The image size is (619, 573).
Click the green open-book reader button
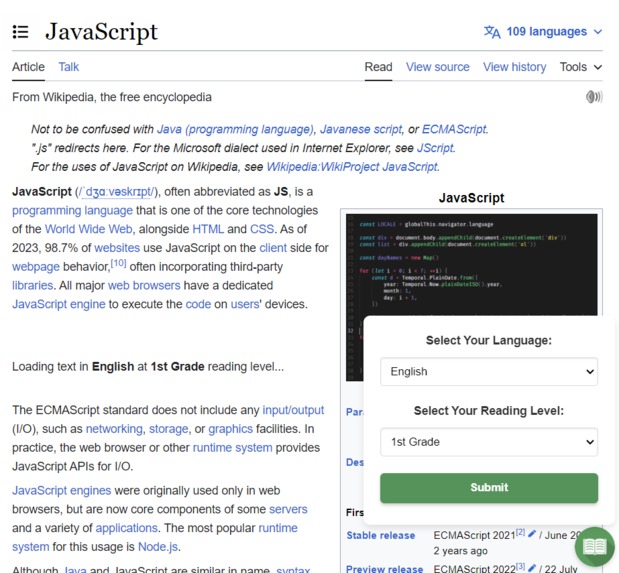click(595, 547)
